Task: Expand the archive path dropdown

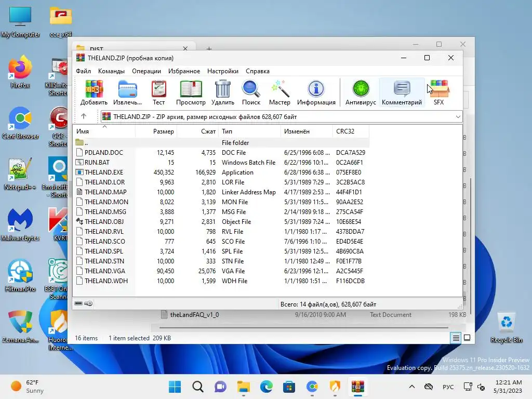Action: 458,117
